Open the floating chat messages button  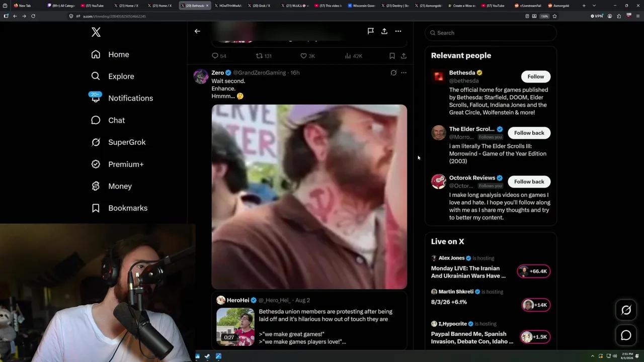[626, 335]
